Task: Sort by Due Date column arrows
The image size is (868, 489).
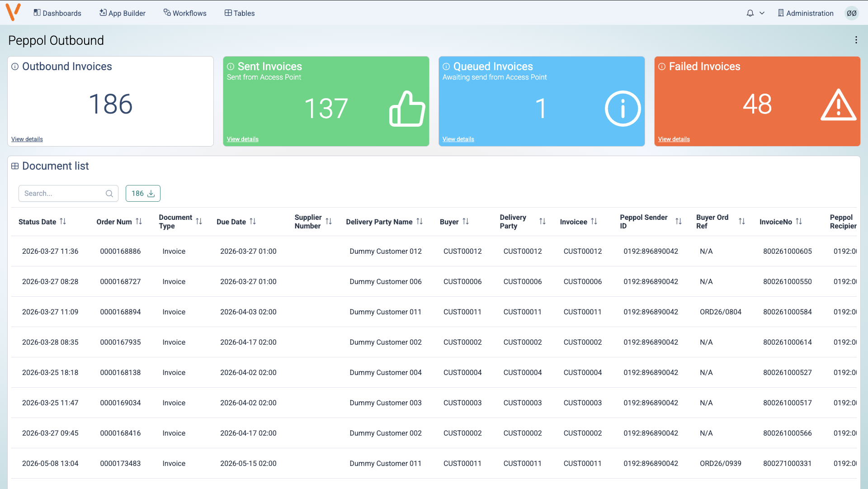Action: point(253,221)
